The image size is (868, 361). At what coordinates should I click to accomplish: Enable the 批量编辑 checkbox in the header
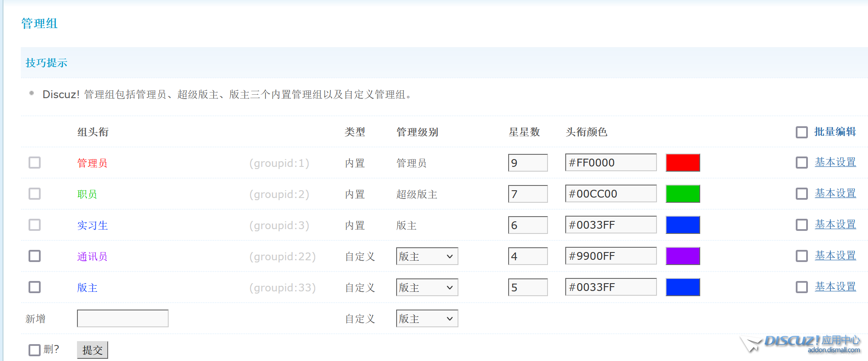(x=801, y=132)
